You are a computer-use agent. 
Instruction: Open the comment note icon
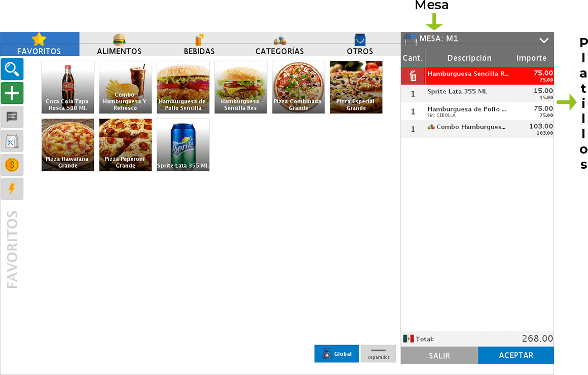(12, 118)
